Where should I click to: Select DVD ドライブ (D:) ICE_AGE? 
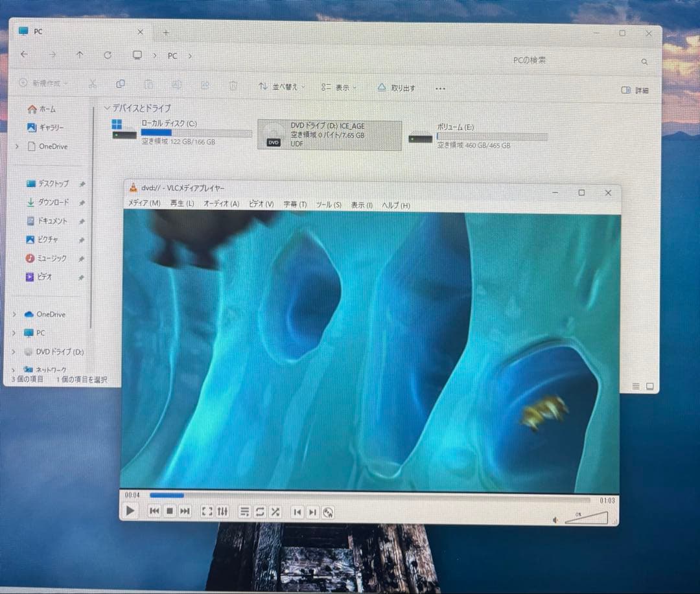[x=329, y=135]
